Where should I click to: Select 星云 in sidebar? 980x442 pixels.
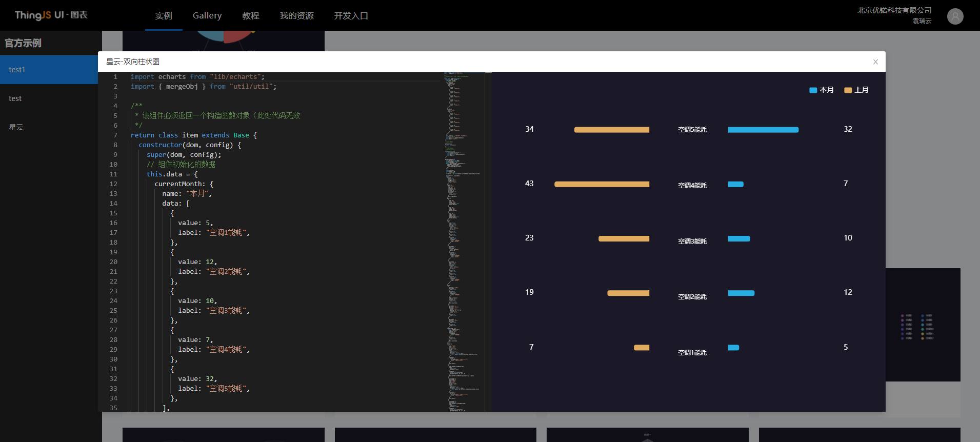(x=49, y=127)
